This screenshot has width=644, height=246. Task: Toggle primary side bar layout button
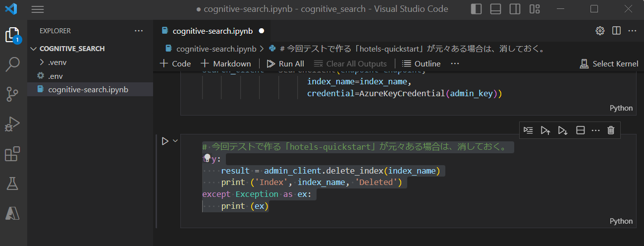point(476,9)
